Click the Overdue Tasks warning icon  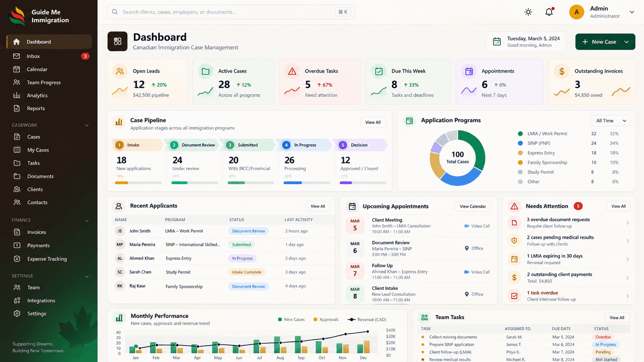[x=292, y=71]
